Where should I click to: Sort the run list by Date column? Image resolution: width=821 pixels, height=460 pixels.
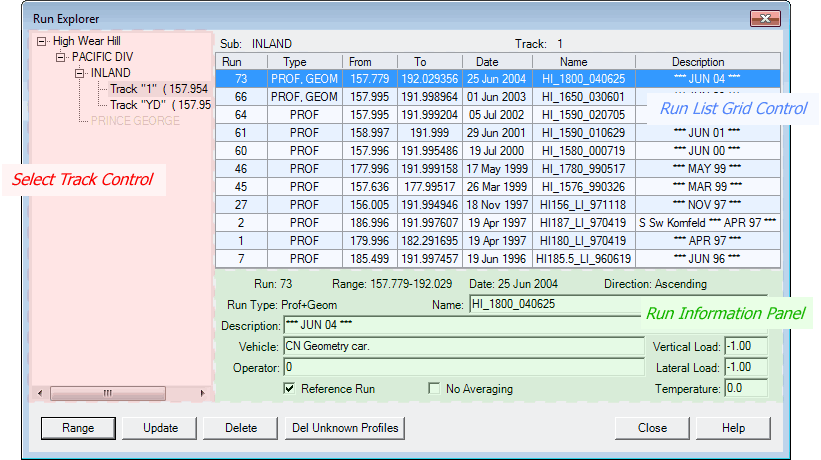point(486,62)
